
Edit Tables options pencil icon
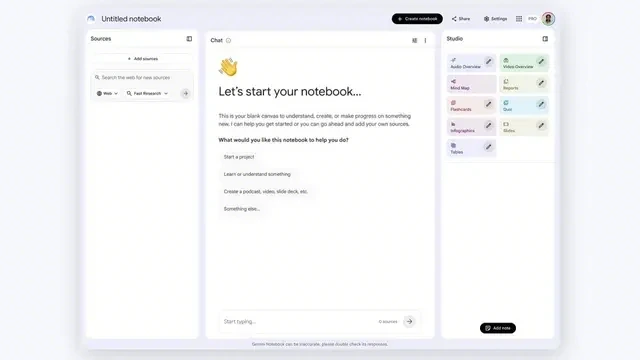(489, 147)
